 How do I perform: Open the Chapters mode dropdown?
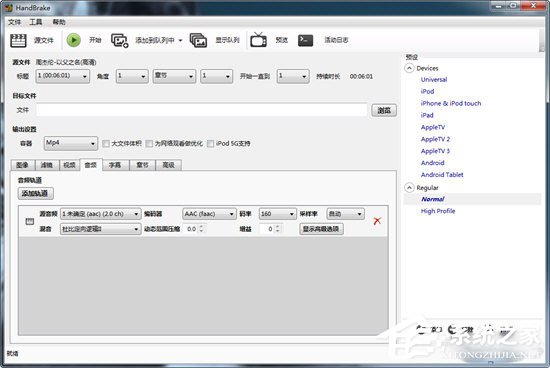tap(174, 76)
